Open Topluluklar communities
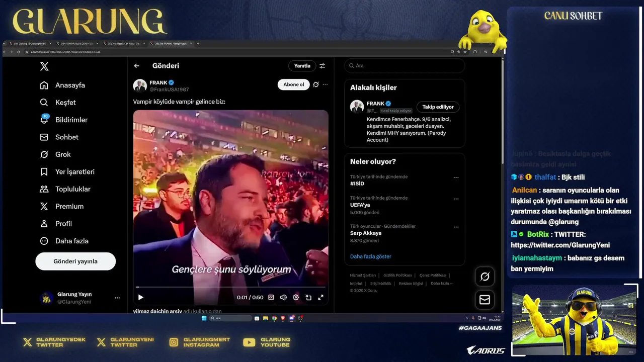Image resolution: width=644 pixels, height=362 pixels. [x=65, y=189]
